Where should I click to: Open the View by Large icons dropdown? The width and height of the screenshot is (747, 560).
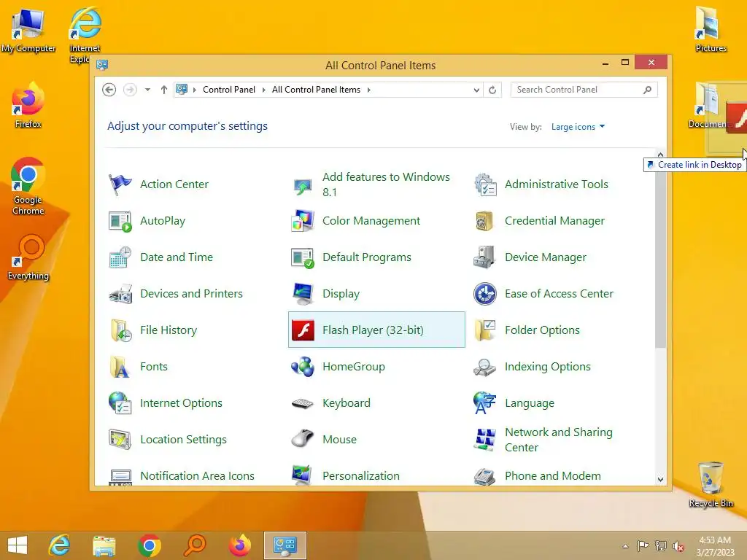click(x=578, y=127)
